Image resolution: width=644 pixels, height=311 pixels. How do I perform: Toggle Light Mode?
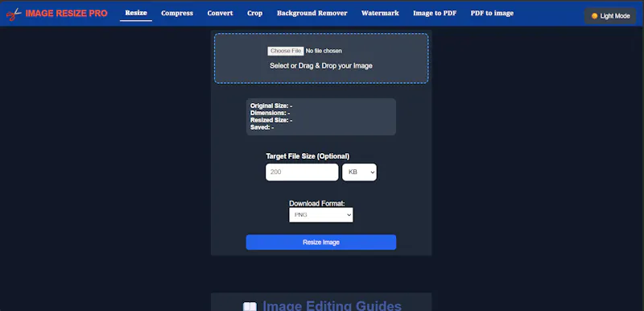click(x=610, y=16)
